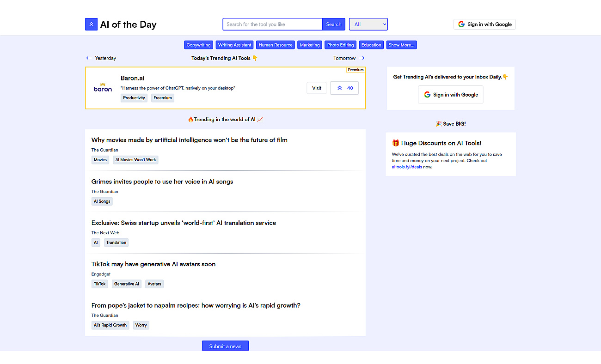
Task: Click Google icon in the inbox sign-in card
Action: coord(427,95)
